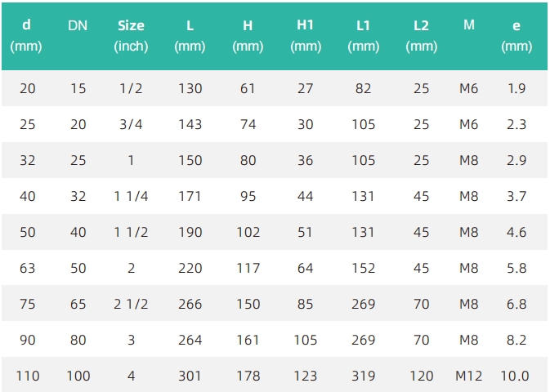The height and width of the screenshot is (392, 550).
Task: Click the H1 value 105 cell
Action: click(305, 340)
